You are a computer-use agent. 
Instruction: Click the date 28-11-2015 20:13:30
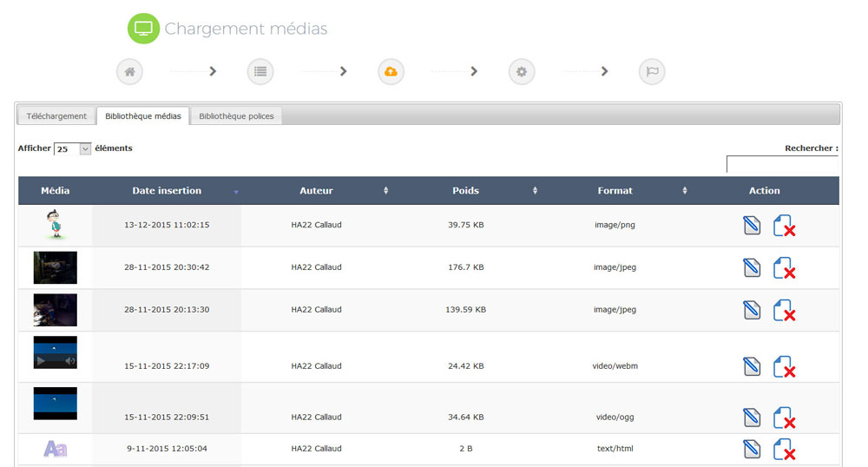coord(167,309)
